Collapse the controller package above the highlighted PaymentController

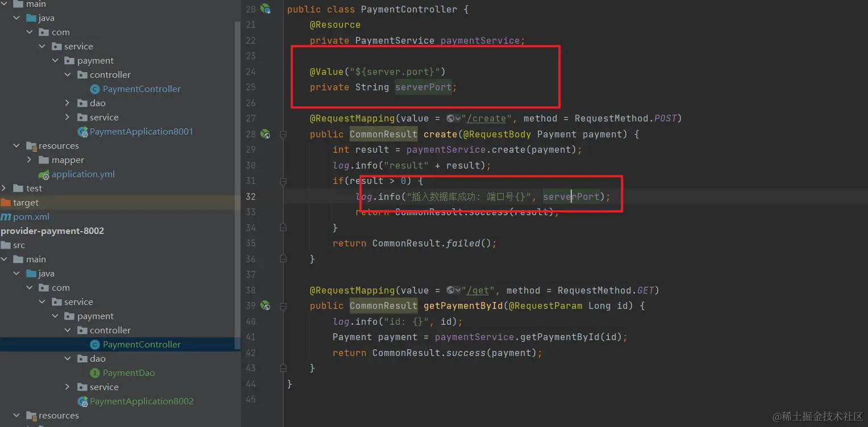[x=68, y=330]
